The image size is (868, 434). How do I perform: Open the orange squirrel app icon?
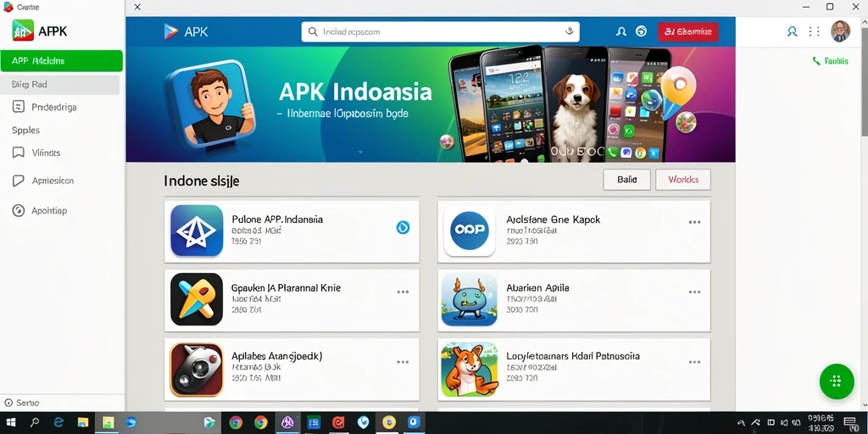[x=470, y=369]
